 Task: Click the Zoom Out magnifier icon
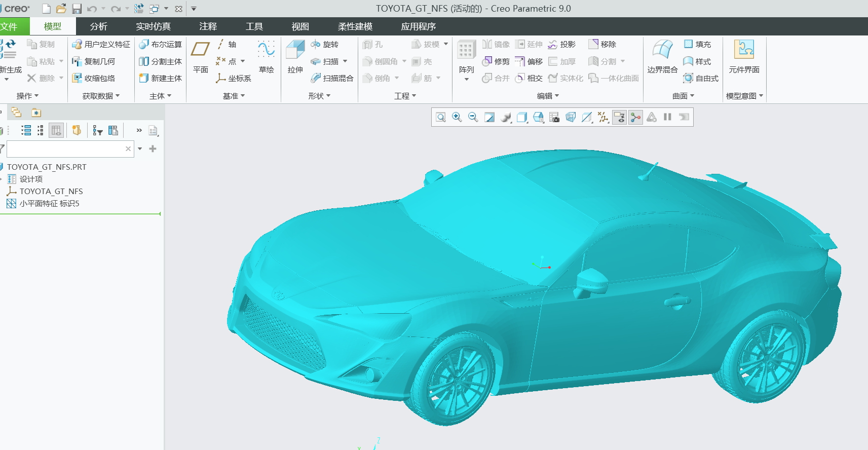click(x=473, y=118)
